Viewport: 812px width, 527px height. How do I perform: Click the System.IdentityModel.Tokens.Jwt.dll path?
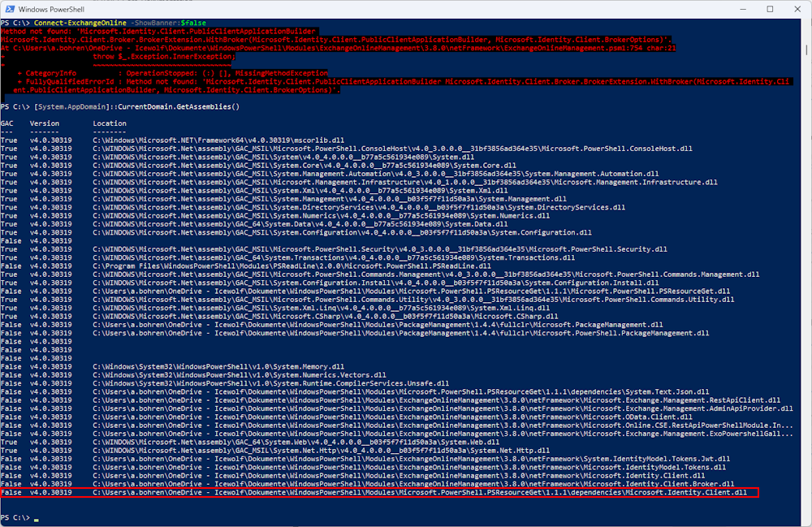click(x=412, y=459)
